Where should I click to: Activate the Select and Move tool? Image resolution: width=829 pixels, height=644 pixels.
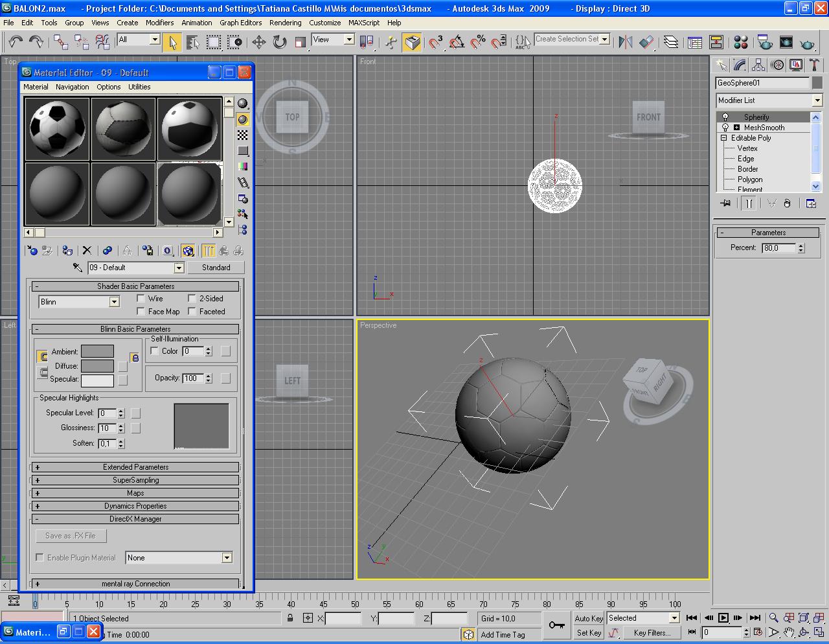pos(259,42)
